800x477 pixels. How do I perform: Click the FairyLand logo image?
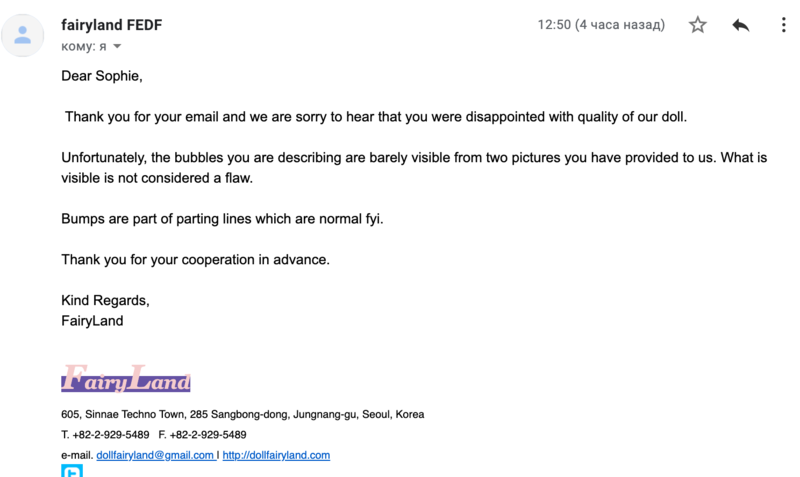126,378
